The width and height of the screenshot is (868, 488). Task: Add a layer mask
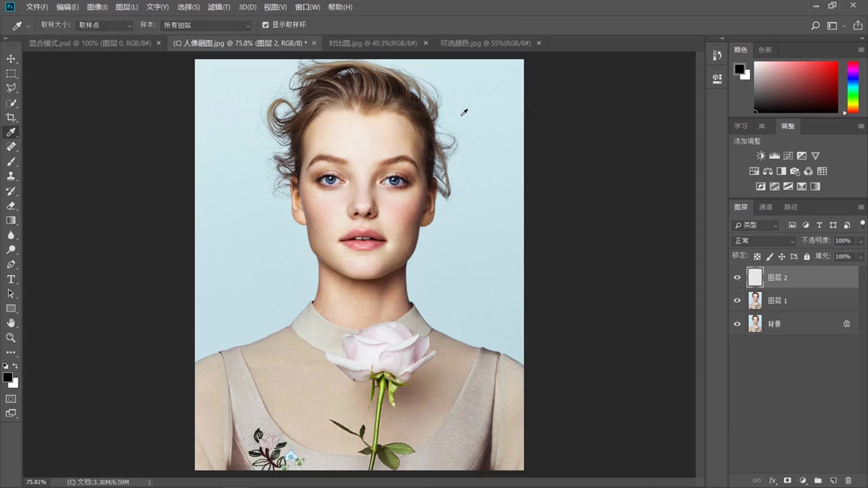pyautogui.click(x=788, y=480)
